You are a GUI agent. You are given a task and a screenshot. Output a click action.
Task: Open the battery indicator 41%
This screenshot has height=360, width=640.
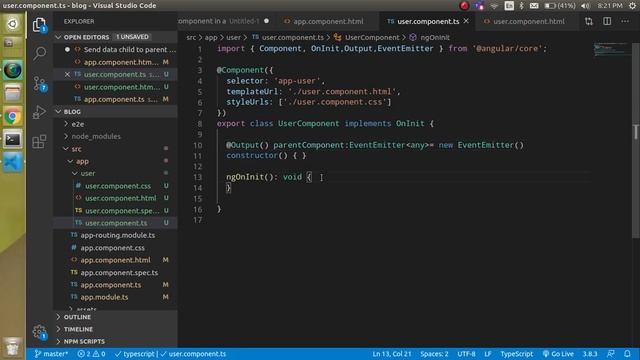pyautogui.click(x=560, y=6)
